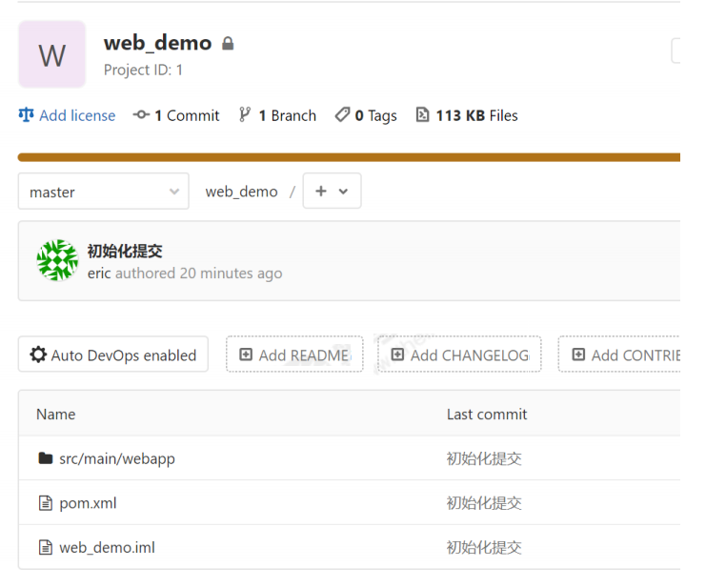Click the tag icon next to 0 Tags
This screenshot has width=706, height=588.
[342, 114]
